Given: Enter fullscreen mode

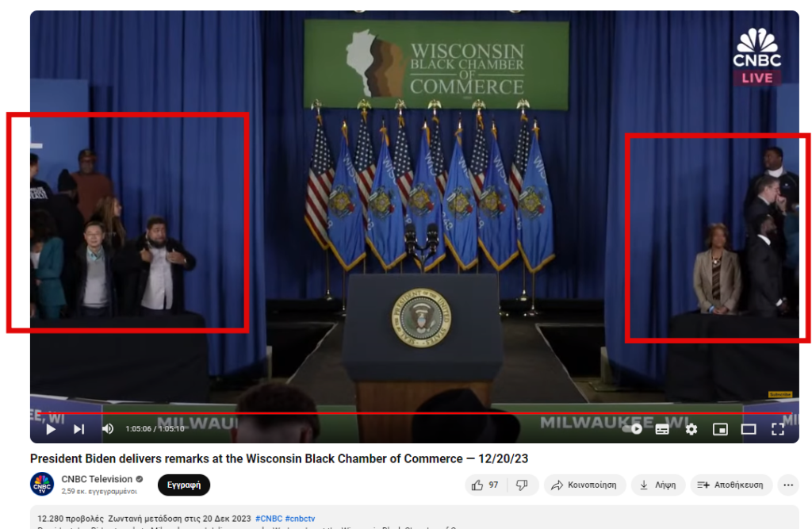Looking at the screenshot, I should (x=778, y=429).
